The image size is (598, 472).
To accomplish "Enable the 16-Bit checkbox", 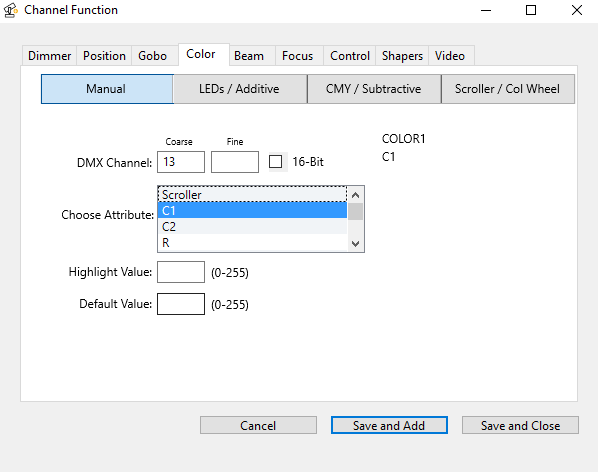I will pos(275,162).
